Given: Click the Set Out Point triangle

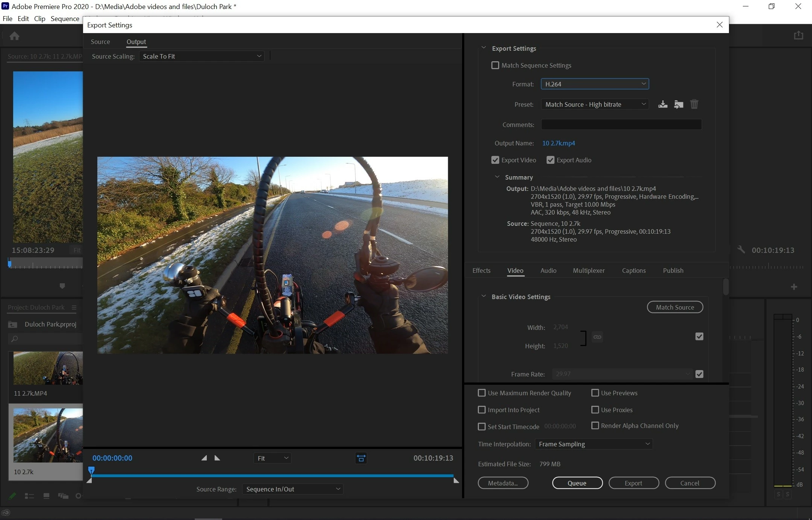Looking at the screenshot, I should [217, 458].
